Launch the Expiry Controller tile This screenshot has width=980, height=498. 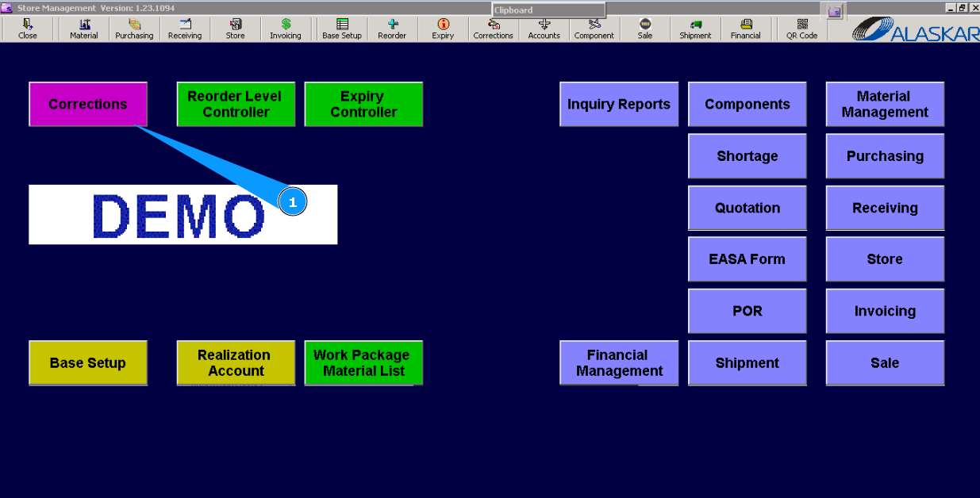(x=363, y=104)
